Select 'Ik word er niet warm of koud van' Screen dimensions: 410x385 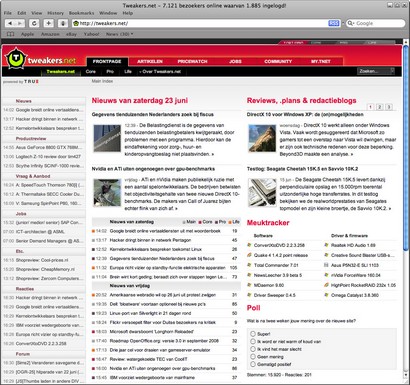click(x=253, y=341)
